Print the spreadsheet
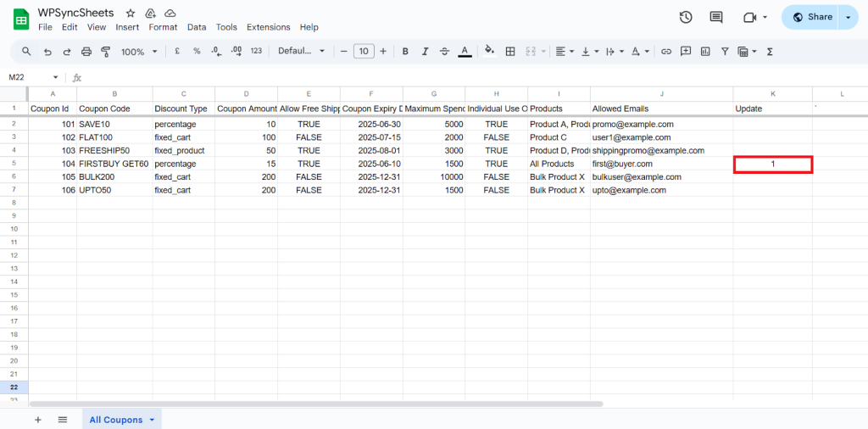 click(x=86, y=52)
